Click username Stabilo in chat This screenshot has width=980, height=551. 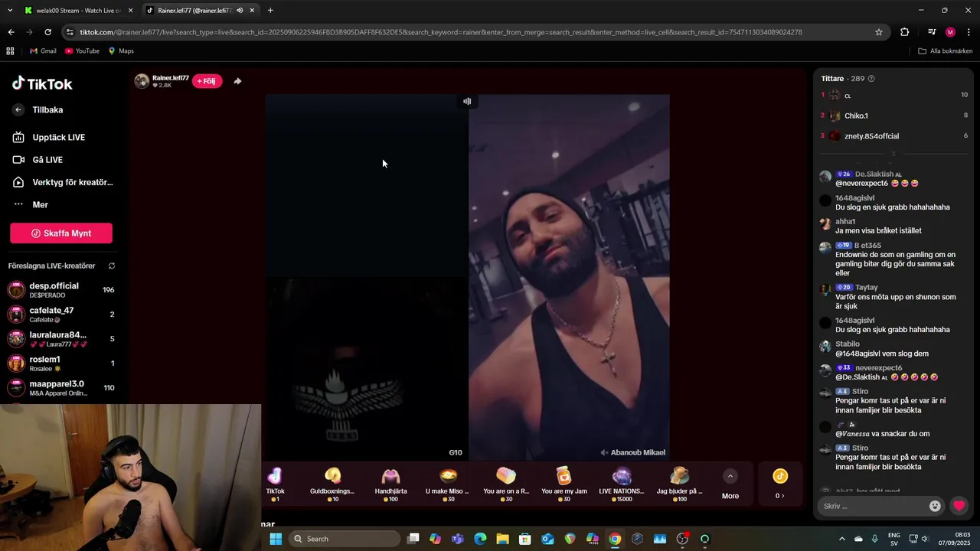click(848, 344)
